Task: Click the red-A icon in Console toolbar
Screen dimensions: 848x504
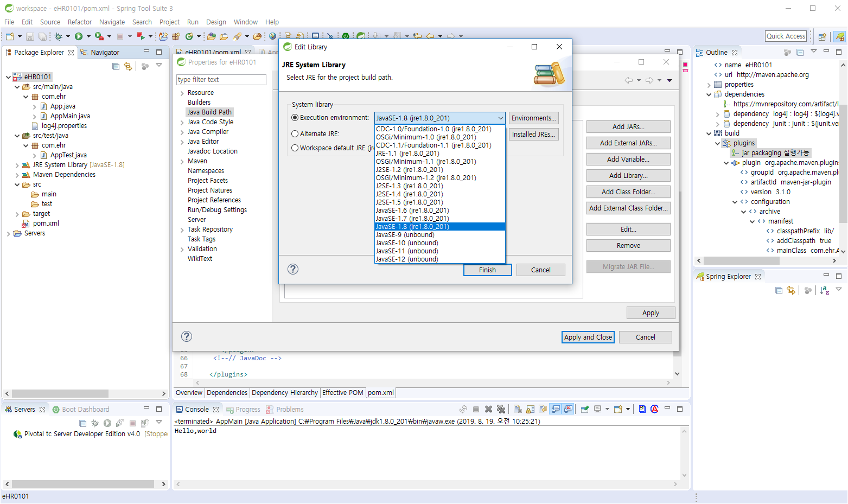Action: coord(654,409)
